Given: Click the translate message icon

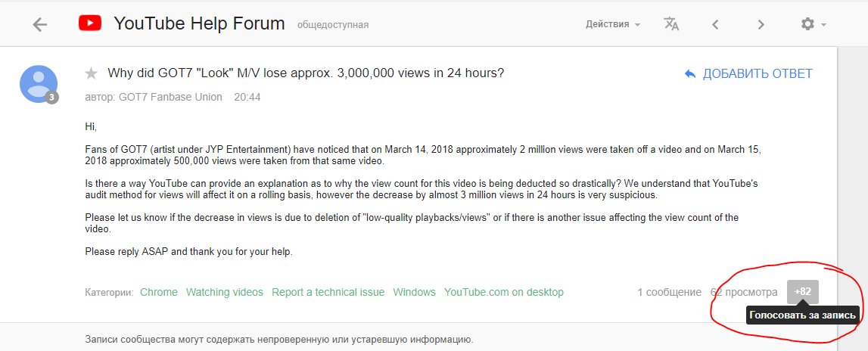Looking at the screenshot, I should tap(671, 23).
